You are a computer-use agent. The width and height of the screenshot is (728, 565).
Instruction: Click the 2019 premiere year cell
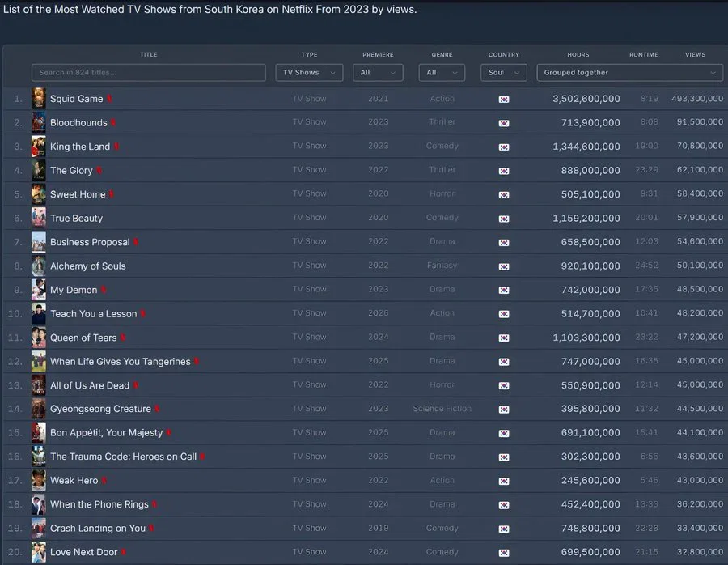[x=378, y=528]
